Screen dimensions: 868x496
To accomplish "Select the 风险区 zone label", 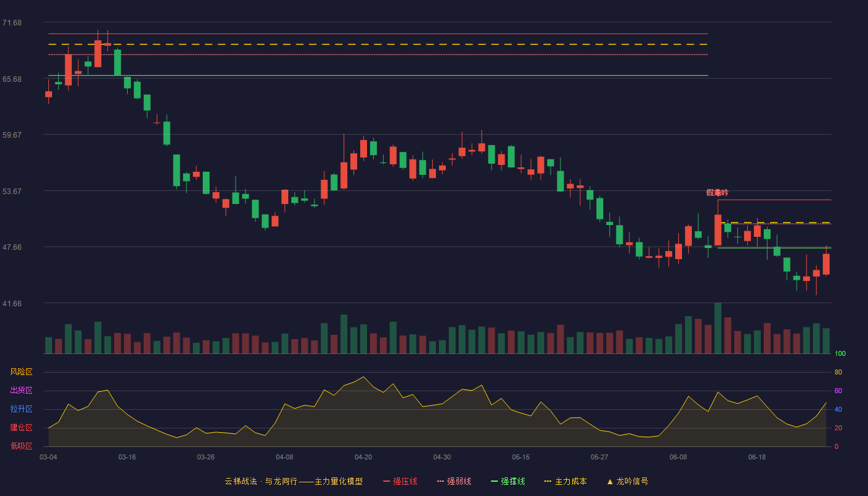I will pos(21,372).
